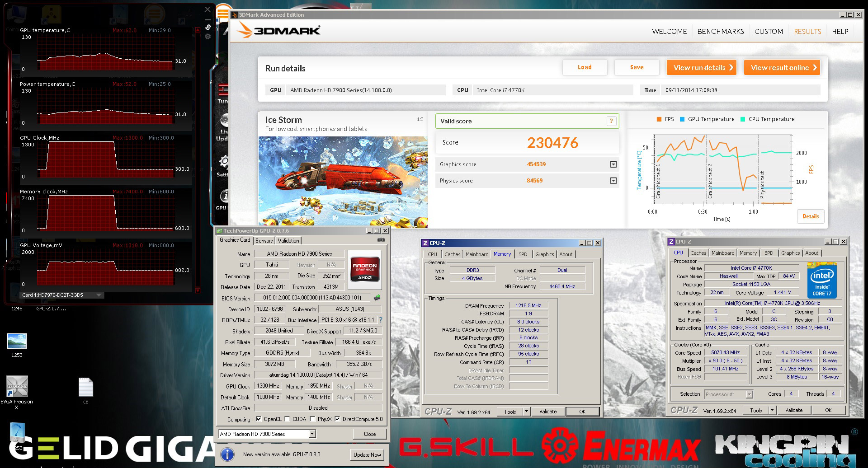Open the CUSTOM section in 3DMark
Viewport: 868px width, 468px height.
point(769,32)
